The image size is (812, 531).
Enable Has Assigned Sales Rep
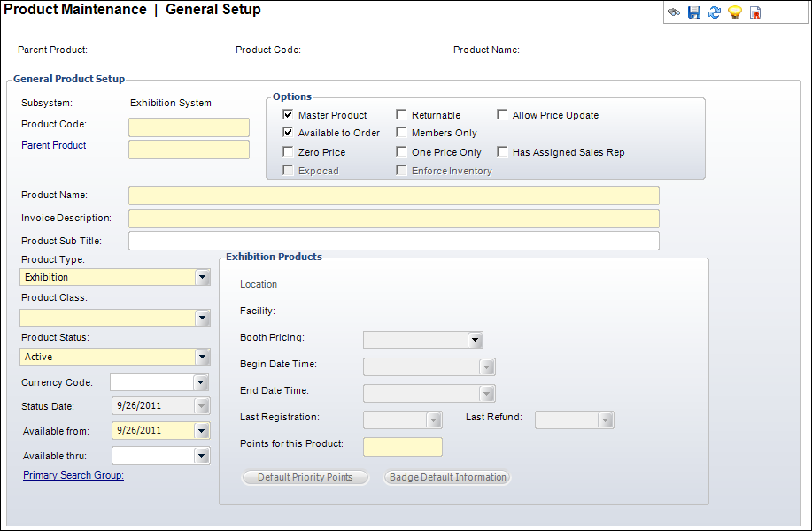point(502,152)
